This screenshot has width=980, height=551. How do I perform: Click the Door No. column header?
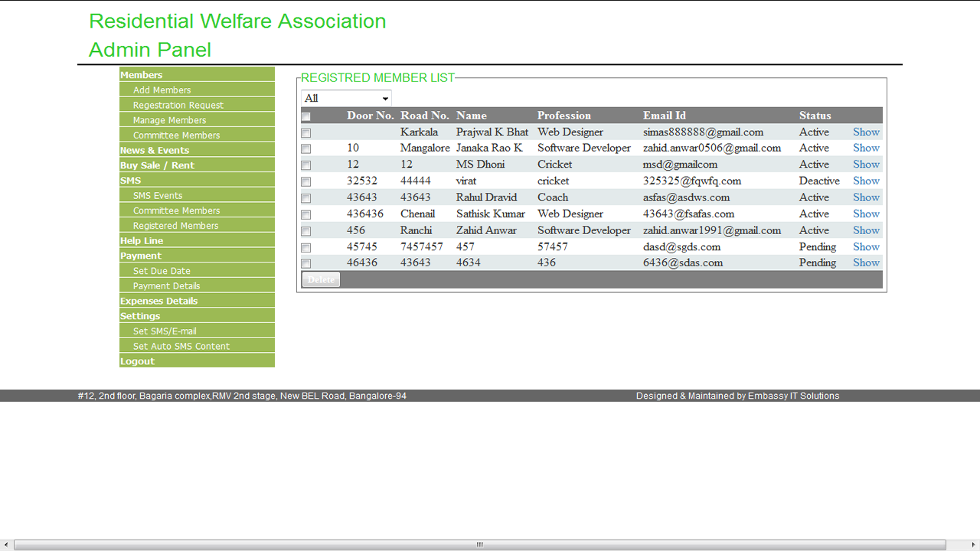coord(371,116)
